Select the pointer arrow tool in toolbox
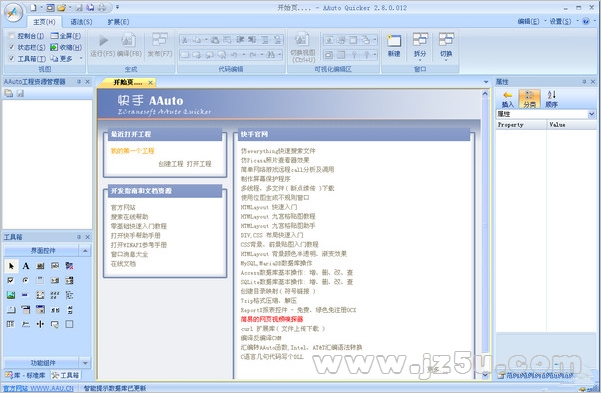This screenshot has height=393, width=601. click(11, 266)
